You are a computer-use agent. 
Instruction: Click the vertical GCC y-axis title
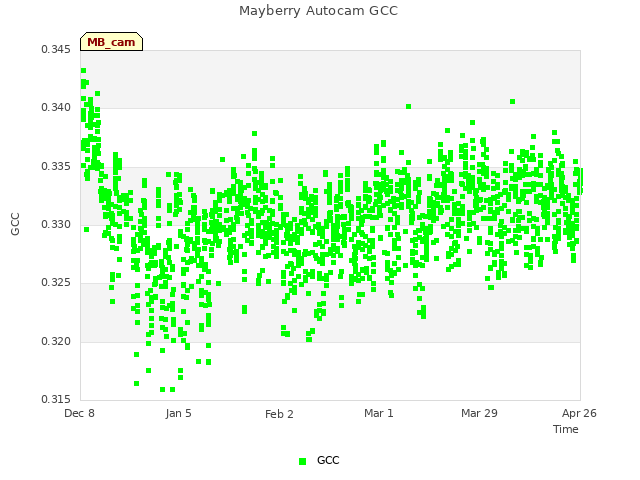(x=15, y=224)
